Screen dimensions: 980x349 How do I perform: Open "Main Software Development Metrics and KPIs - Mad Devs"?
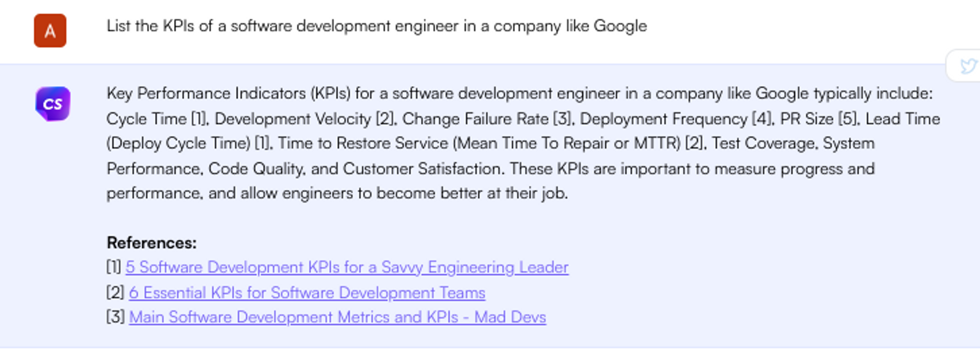(x=337, y=317)
